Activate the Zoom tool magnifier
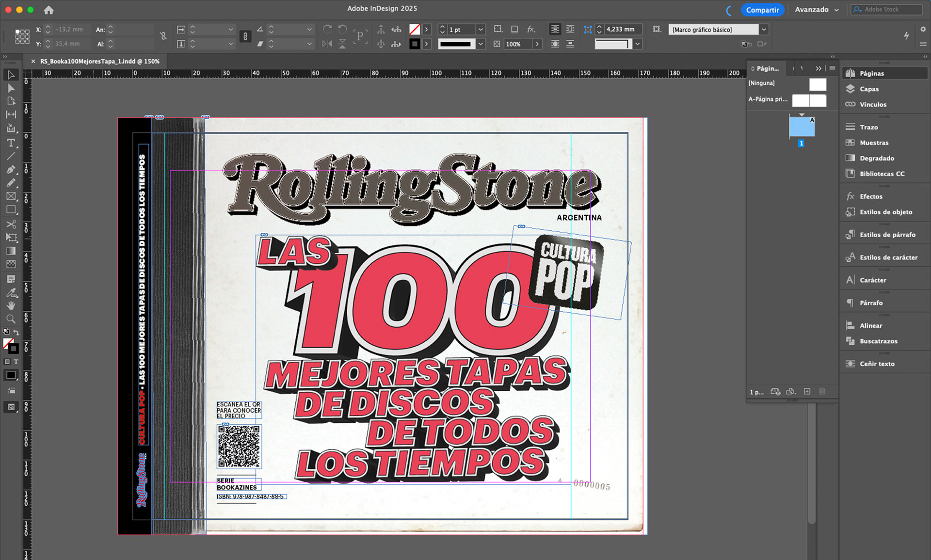The height and width of the screenshot is (560, 931). point(11,319)
